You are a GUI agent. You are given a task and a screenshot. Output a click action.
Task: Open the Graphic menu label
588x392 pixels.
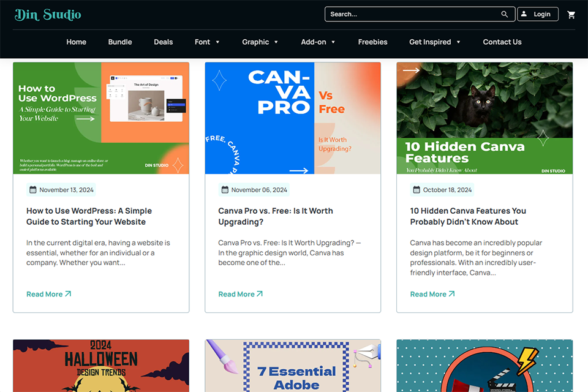[255, 42]
